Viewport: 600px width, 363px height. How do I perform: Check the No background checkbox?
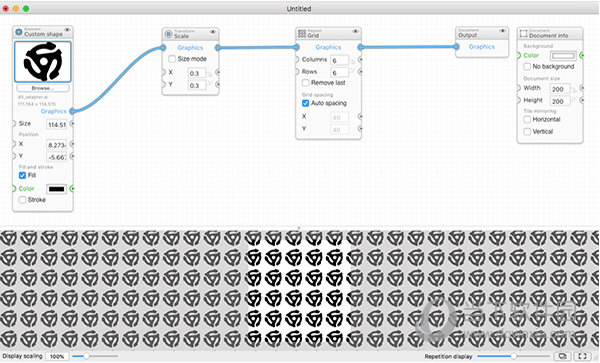pos(527,67)
